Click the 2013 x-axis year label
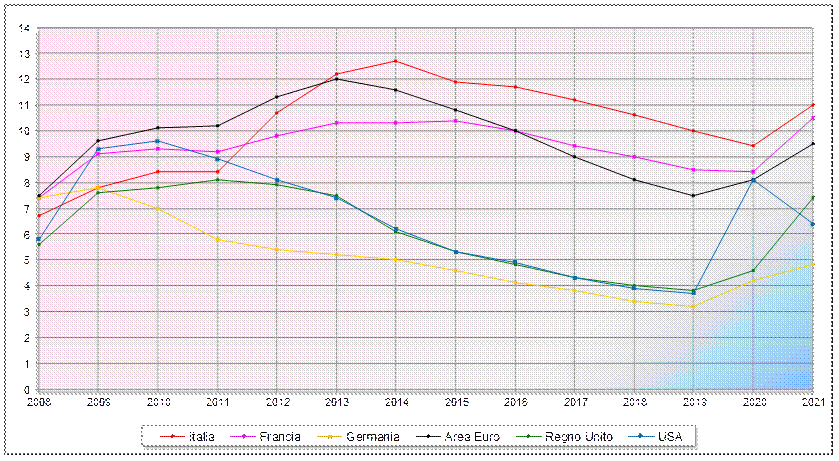This screenshot has width=839, height=461. [337, 402]
